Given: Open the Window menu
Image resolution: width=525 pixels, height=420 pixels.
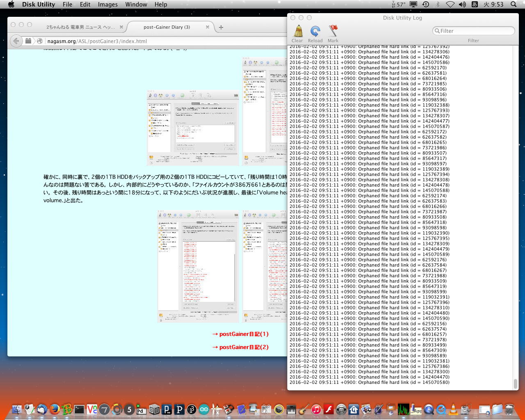Looking at the screenshot, I should [136, 5].
